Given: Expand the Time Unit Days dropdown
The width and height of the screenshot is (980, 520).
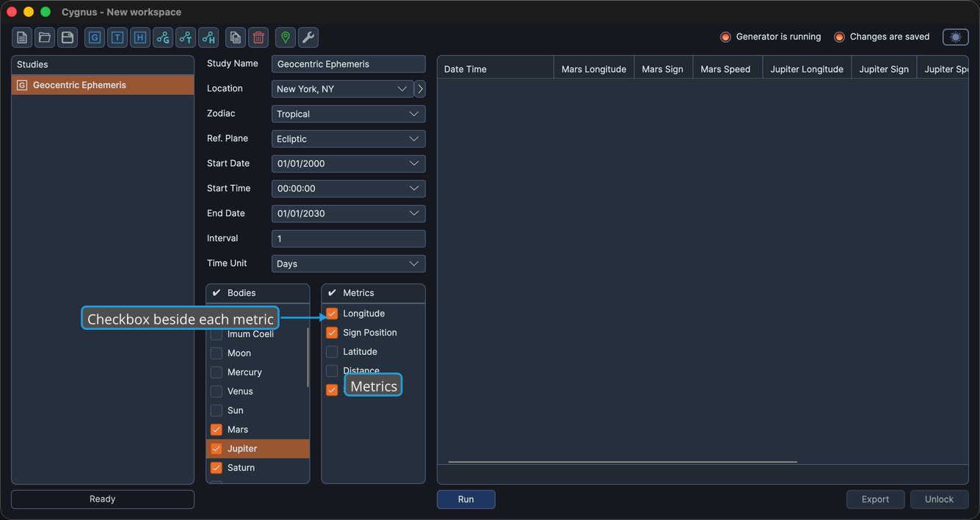Looking at the screenshot, I should [x=348, y=264].
